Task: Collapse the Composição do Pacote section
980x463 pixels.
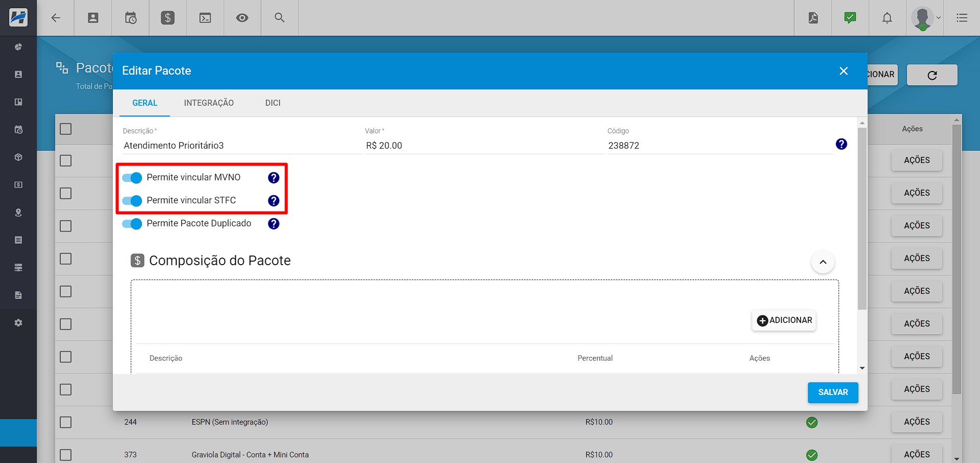Action: point(823,262)
